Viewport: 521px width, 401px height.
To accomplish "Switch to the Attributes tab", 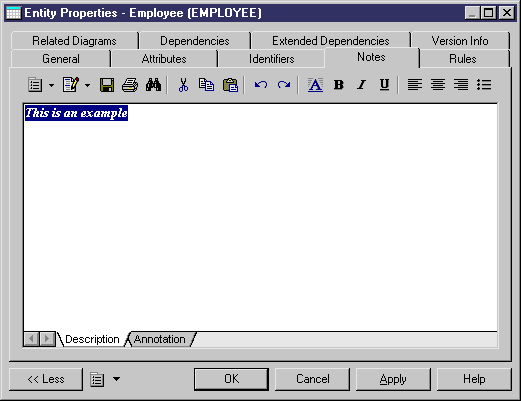I will click(x=164, y=59).
